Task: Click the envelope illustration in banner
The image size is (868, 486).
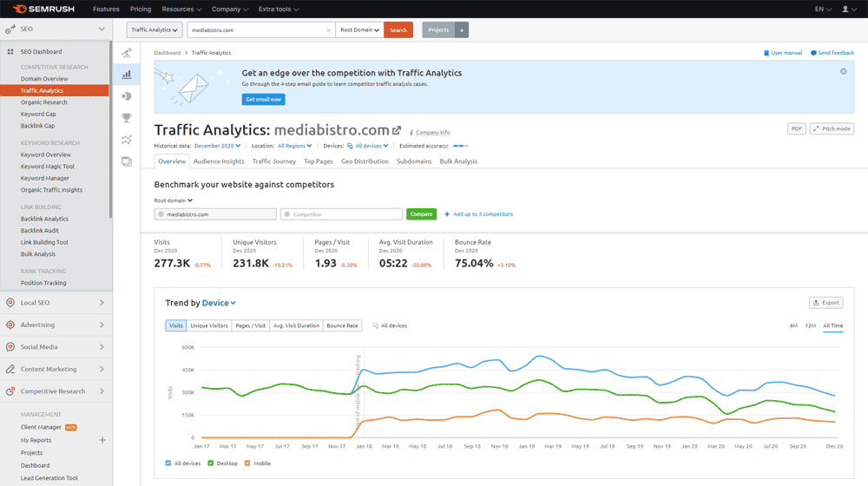Action: (x=193, y=88)
